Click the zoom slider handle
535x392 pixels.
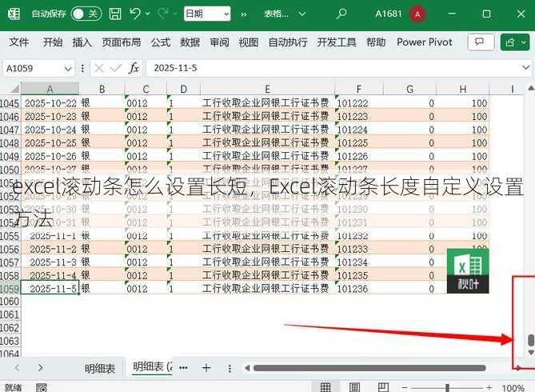coord(447,387)
